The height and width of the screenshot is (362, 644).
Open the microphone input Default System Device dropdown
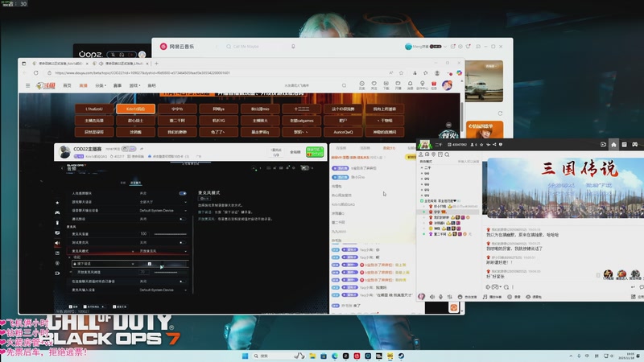[163, 290]
